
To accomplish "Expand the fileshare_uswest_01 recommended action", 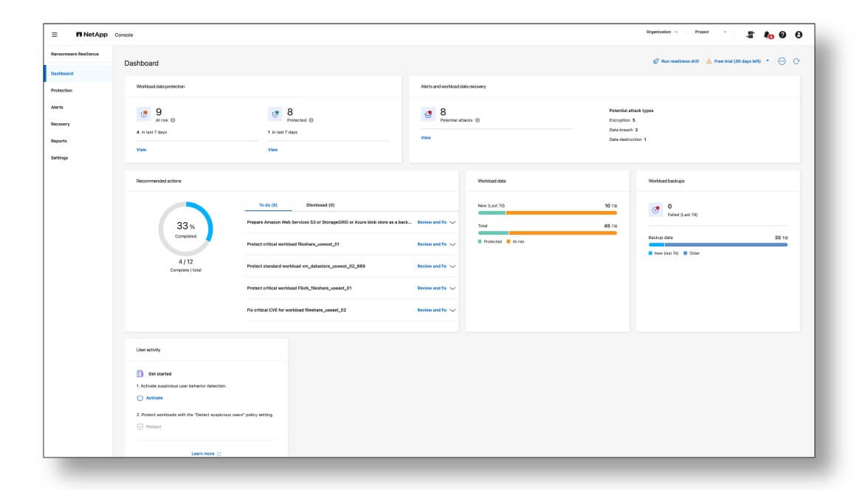I will click(452, 244).
